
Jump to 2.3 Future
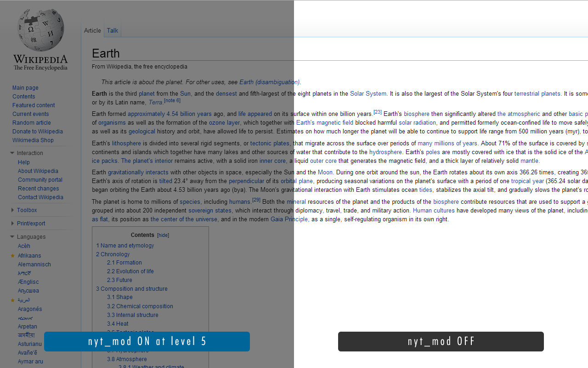tap(119, 280)
